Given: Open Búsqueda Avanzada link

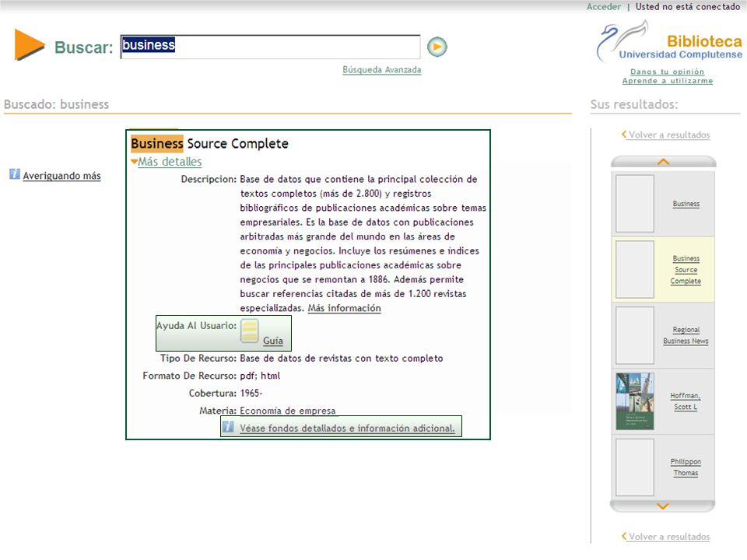Looking at the screenshot, I should click(381, 69).
